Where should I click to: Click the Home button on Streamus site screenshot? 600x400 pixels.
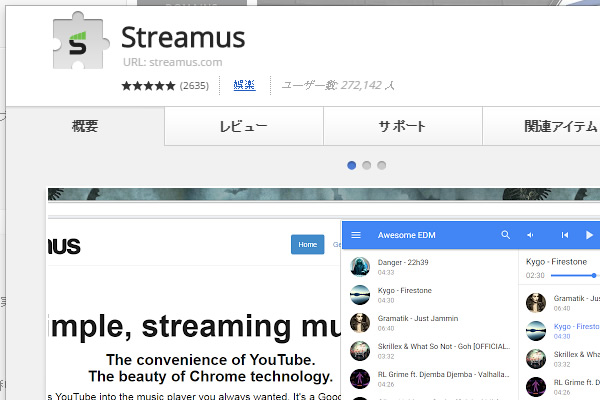point(308,244)
